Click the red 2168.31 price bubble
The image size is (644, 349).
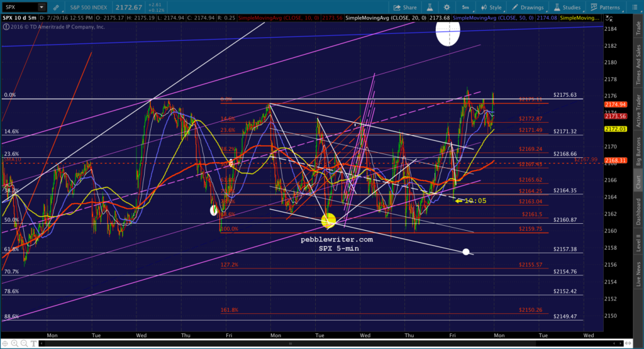pyautogui.click(x=615, y=160)
